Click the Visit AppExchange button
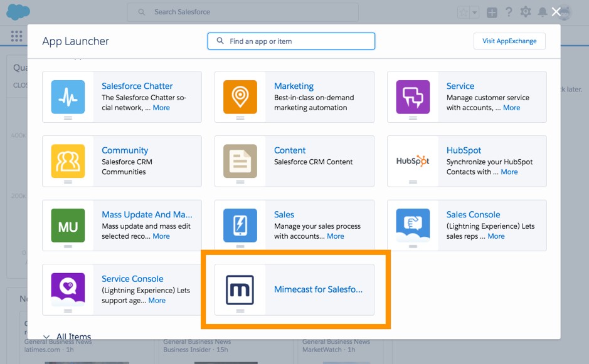The width and height of the screenshot is (589, 364). pos(508,41)
